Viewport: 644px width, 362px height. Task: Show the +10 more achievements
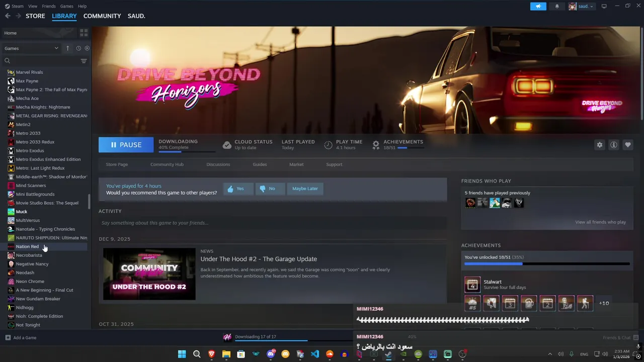point(604,303)
